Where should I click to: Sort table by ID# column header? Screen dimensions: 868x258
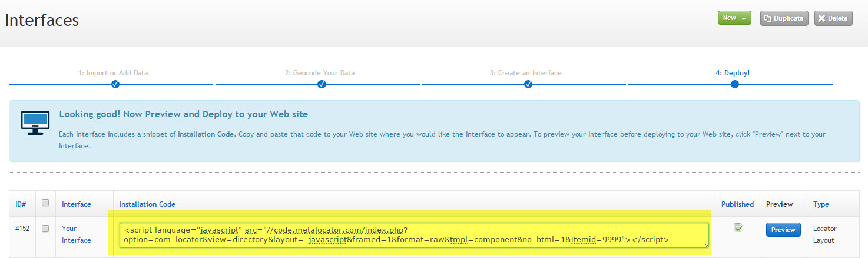pos(21,204)
